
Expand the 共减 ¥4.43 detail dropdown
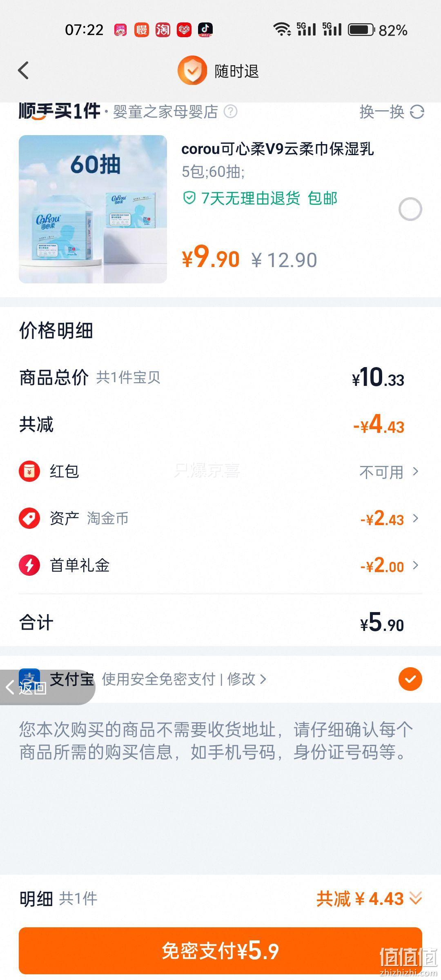coord(416,898)
